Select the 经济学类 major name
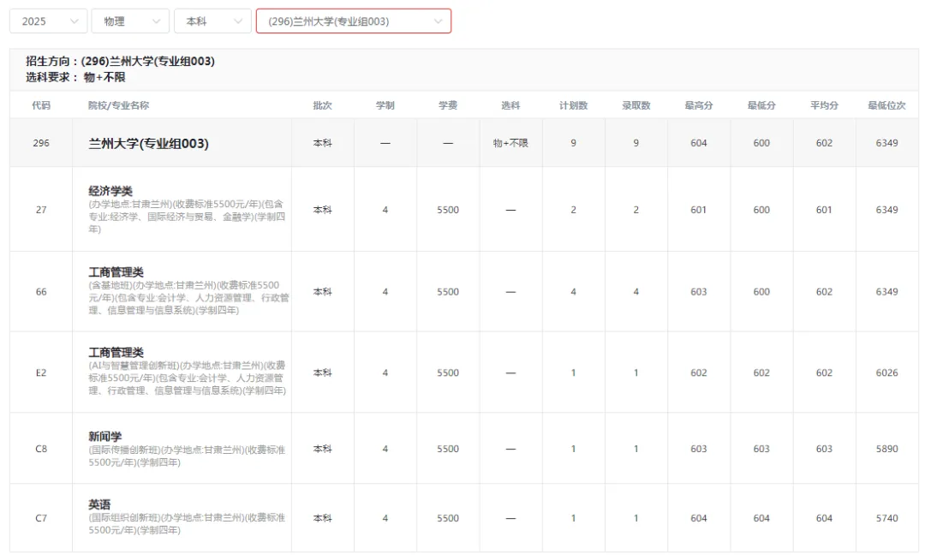The height and width of the screenshot is (560, 925). 110,191
